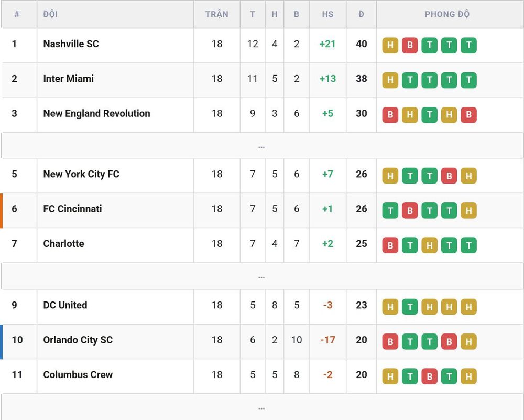
Task: Select the Orlando City SC blue marker
Action: coord(2,342)
